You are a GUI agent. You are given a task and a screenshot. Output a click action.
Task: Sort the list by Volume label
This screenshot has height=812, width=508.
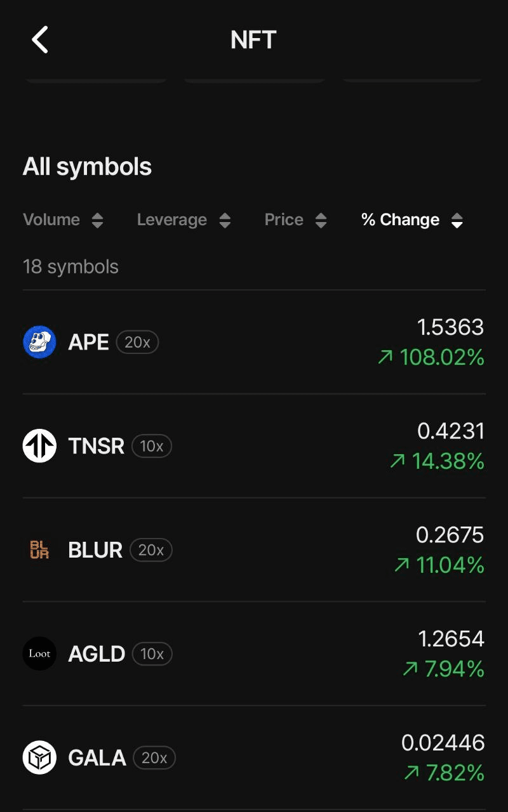coord(51,219)
